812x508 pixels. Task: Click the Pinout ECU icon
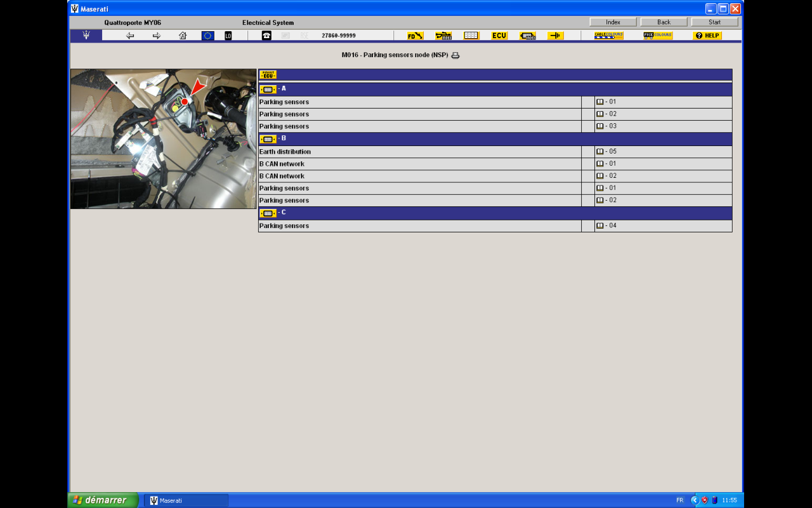point(268,74)
